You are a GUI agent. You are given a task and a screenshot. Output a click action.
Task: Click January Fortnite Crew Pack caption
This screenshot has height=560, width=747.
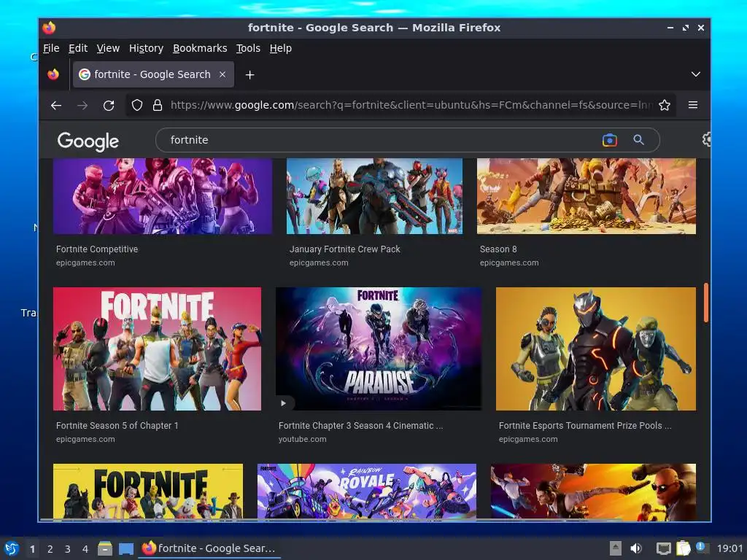pos(345,249)
